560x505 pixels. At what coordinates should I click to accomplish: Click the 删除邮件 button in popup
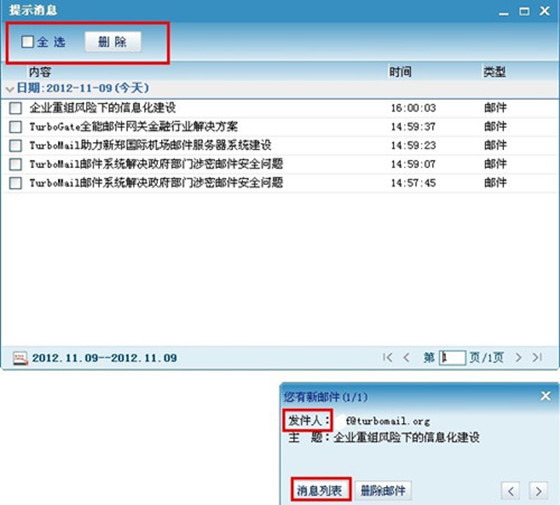[x=383, y=490]
